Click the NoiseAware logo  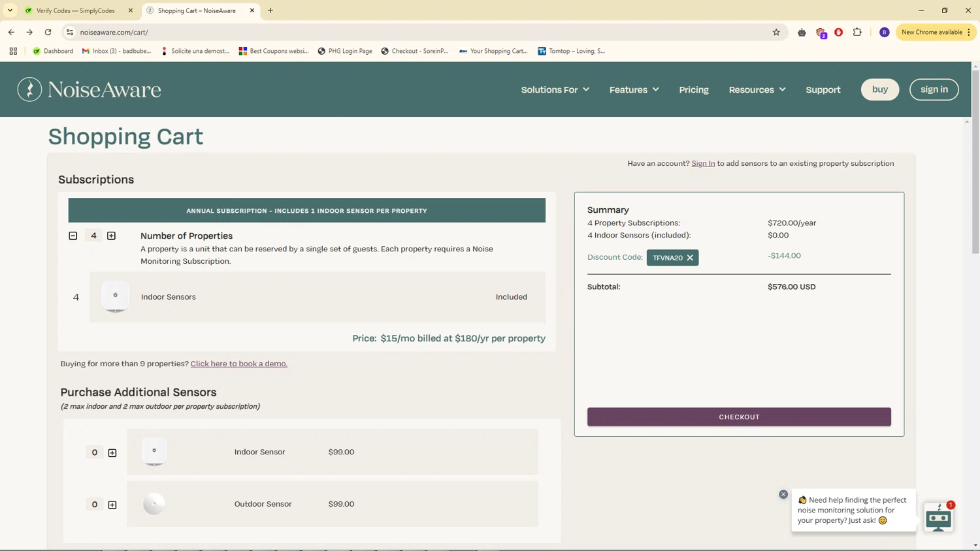point(89,89)
